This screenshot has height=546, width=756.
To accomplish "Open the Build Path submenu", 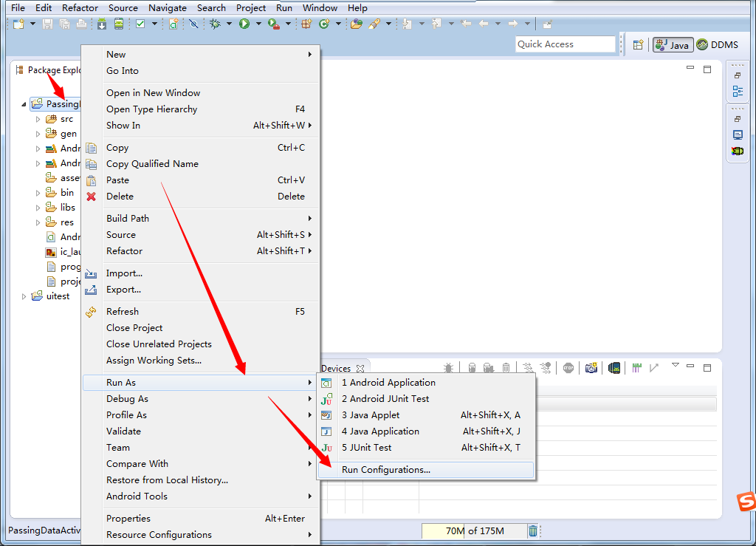I will click(202, 219).
